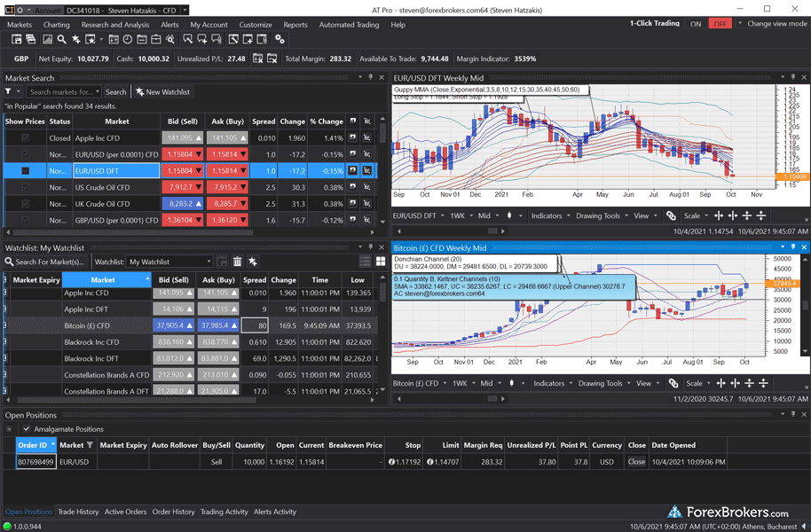Click add watchlist star-plus icon in Watchlist panel

[253, 262]
